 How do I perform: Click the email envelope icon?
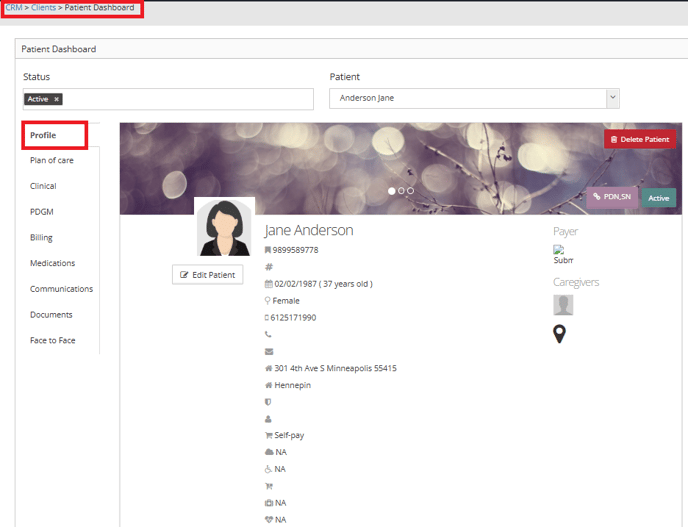[269, 351]
